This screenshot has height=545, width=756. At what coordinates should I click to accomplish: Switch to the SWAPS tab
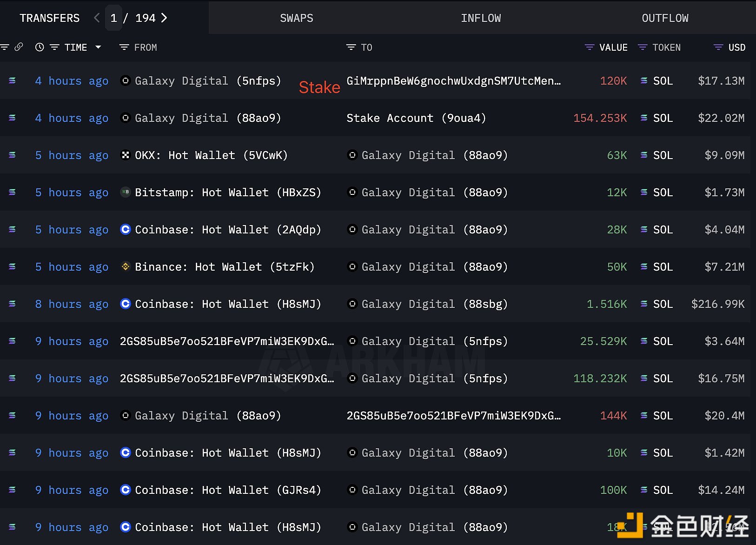pos(296,18)
